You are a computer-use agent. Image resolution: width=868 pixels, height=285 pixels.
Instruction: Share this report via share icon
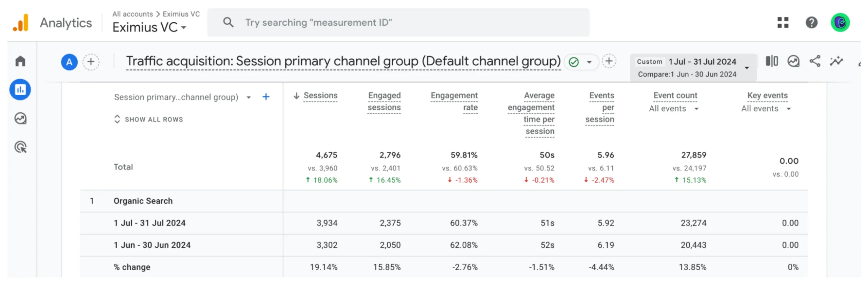(x=815, y=61)
